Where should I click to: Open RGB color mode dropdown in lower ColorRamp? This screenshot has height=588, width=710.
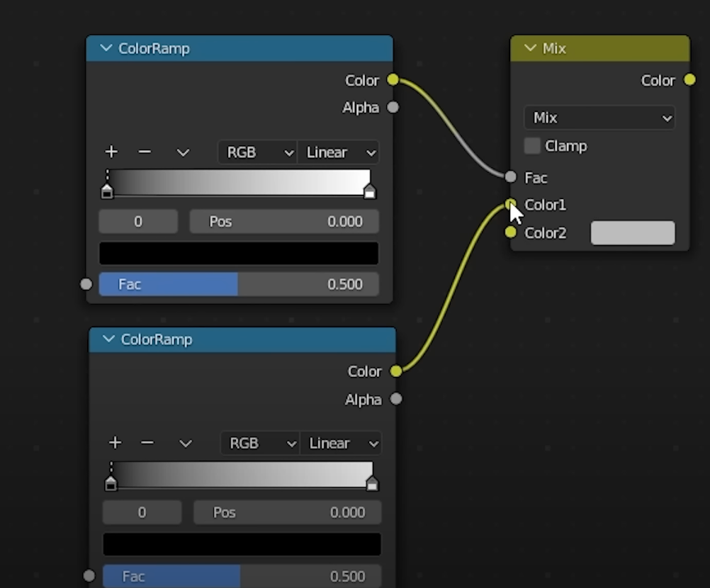point(260,443)
